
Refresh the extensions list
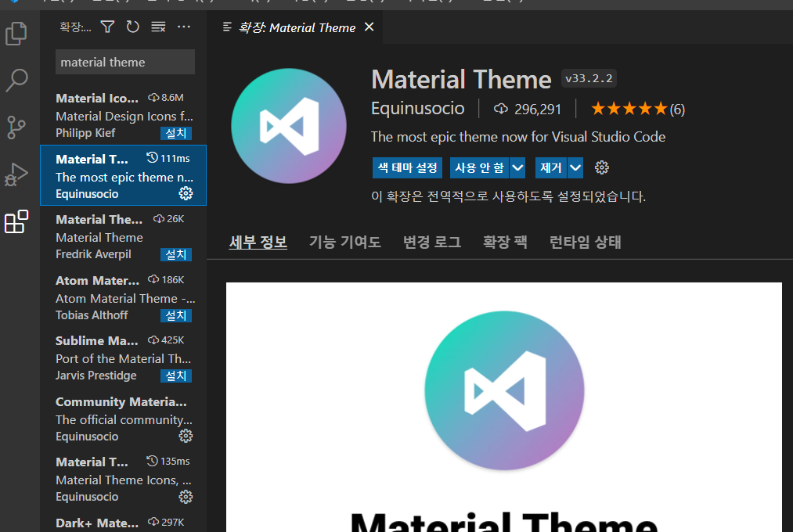tap(132, 27)
